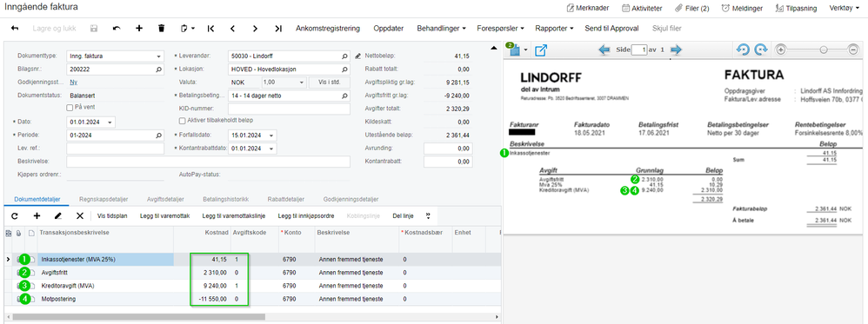868x324 pixels.
Task: Collapse the header form with arrow
Action: point(494,49)
